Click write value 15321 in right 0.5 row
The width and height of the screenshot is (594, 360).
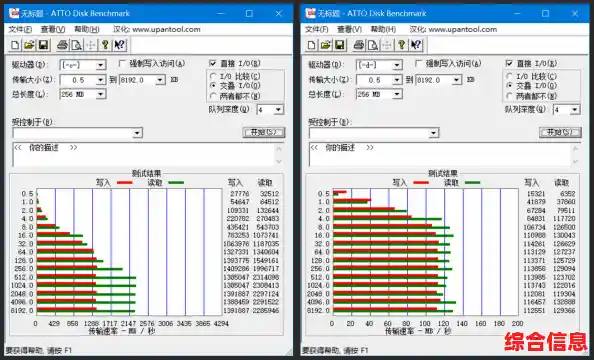click(536, 194)
